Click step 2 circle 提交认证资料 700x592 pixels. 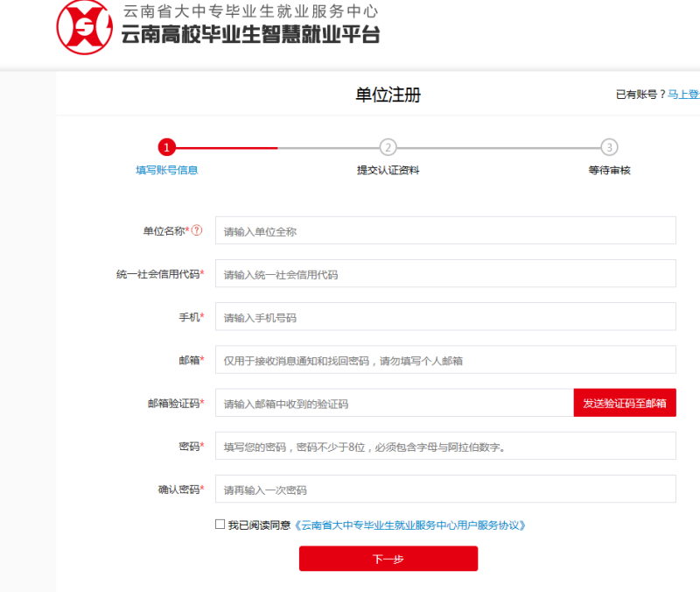point(388,147)
